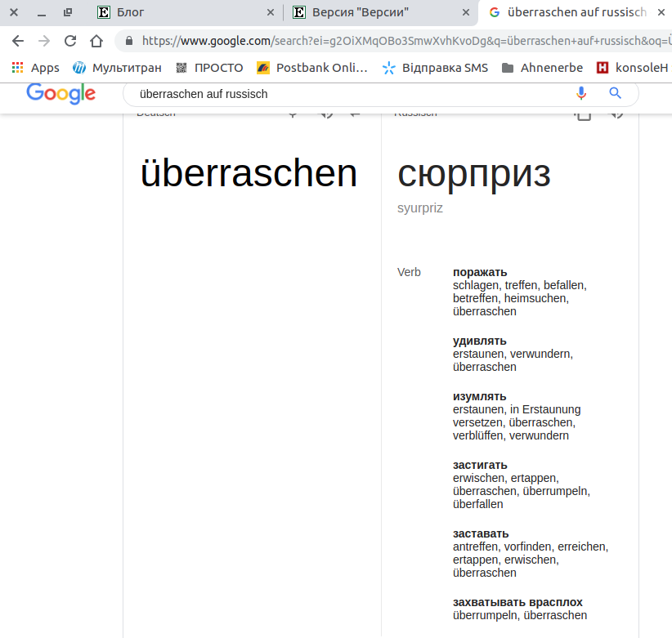Viewport: 672px width, 638px height.
Task: Open the ПРОСТО bookmark
Action: (x=209, y=68)
